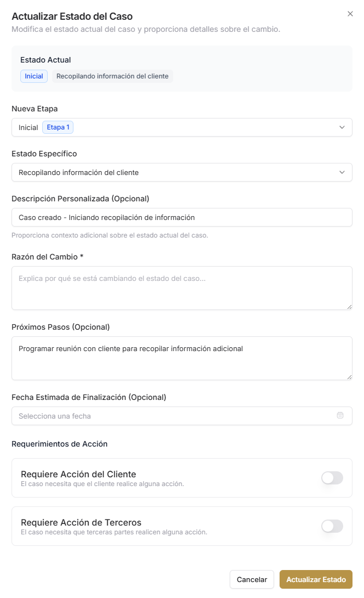
Task: Select the Inicial badge under Estado Actual
Action: (x=33, y=76)
